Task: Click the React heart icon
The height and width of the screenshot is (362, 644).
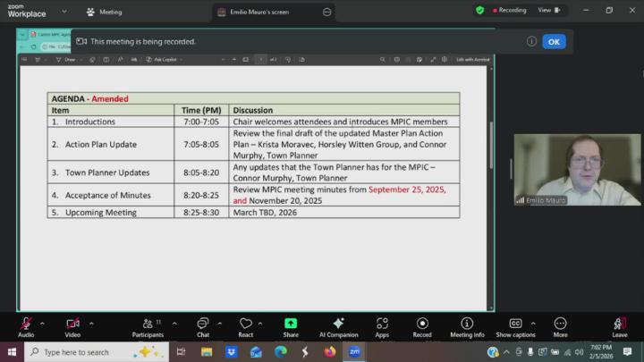Action: 245,324
